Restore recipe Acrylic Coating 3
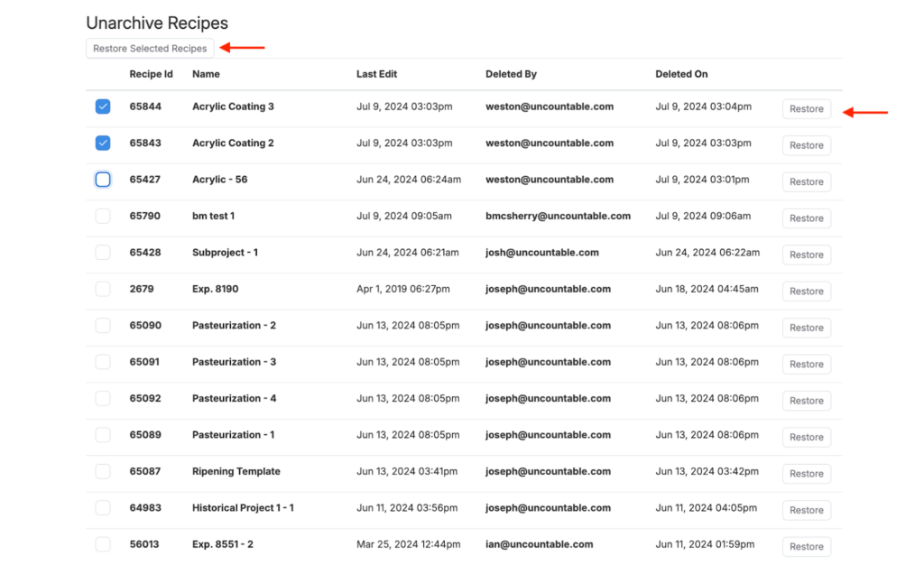Viewport: 924px width, 565px height. click(x=806, y=109)
